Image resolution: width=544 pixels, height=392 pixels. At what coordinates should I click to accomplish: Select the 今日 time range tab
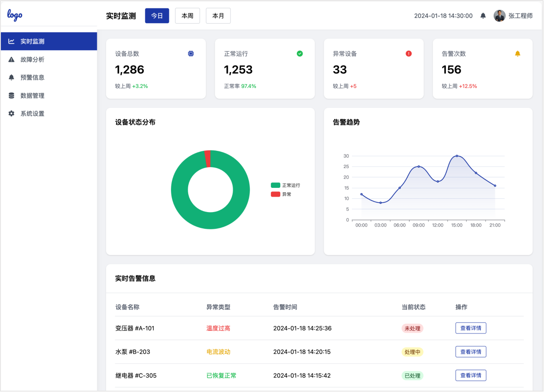[x=157, y=16]
